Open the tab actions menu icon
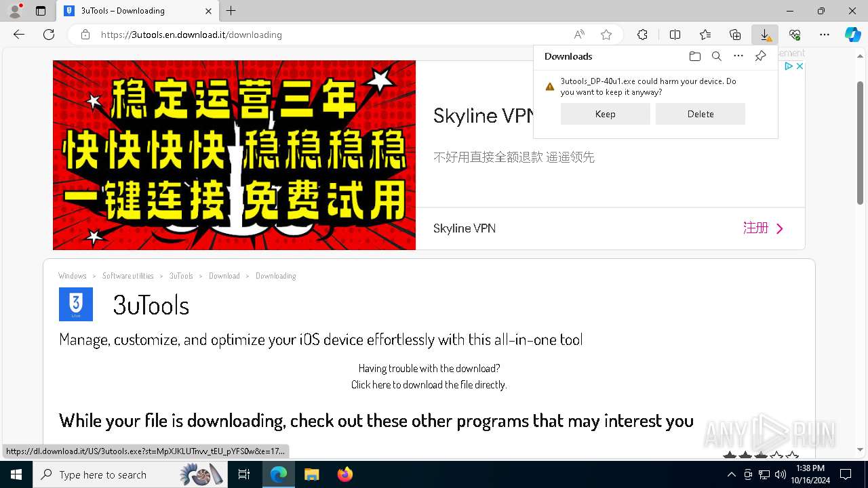 pos(41,11)
